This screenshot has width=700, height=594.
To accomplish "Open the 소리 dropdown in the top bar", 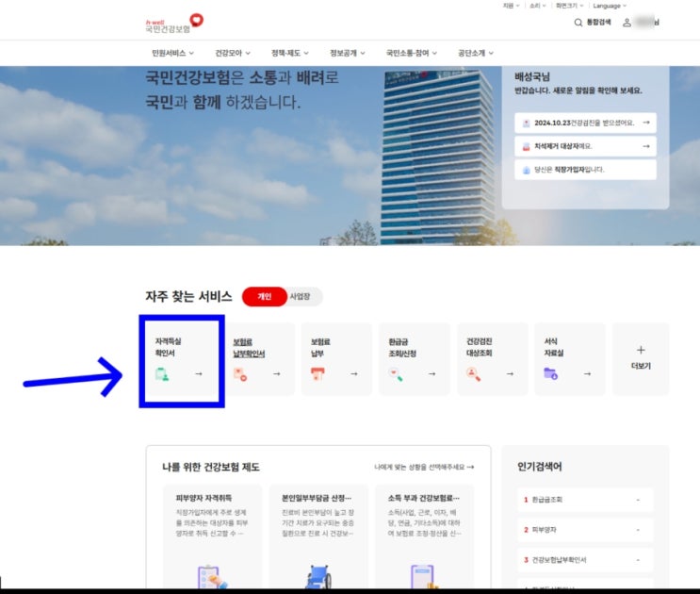I will coord(538,6).
